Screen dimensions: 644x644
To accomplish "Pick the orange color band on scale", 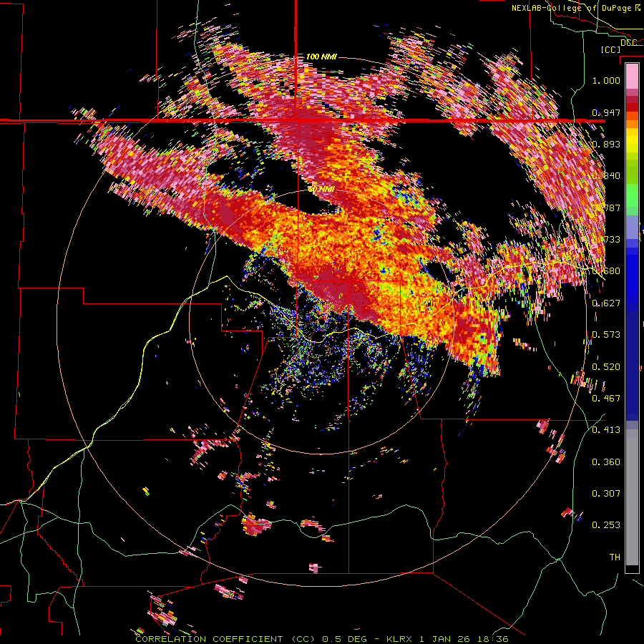I will pos(632,124).
